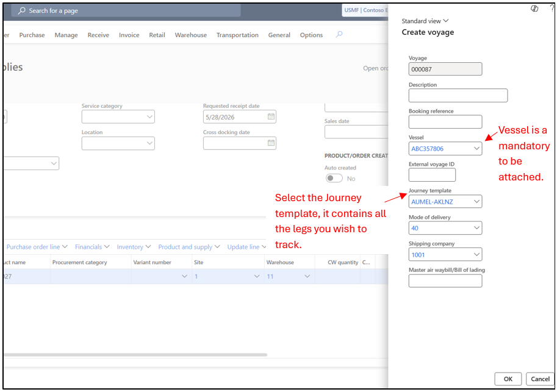
Task: Click the Description input field
Action: point(458,95)
